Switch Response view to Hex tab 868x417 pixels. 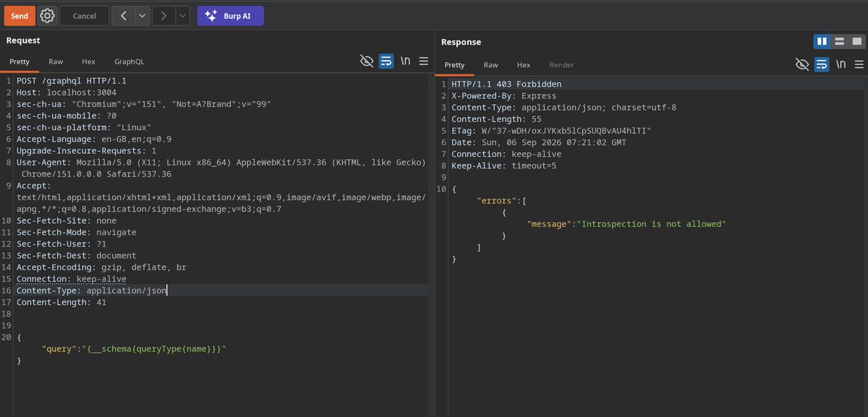(524, 65)
